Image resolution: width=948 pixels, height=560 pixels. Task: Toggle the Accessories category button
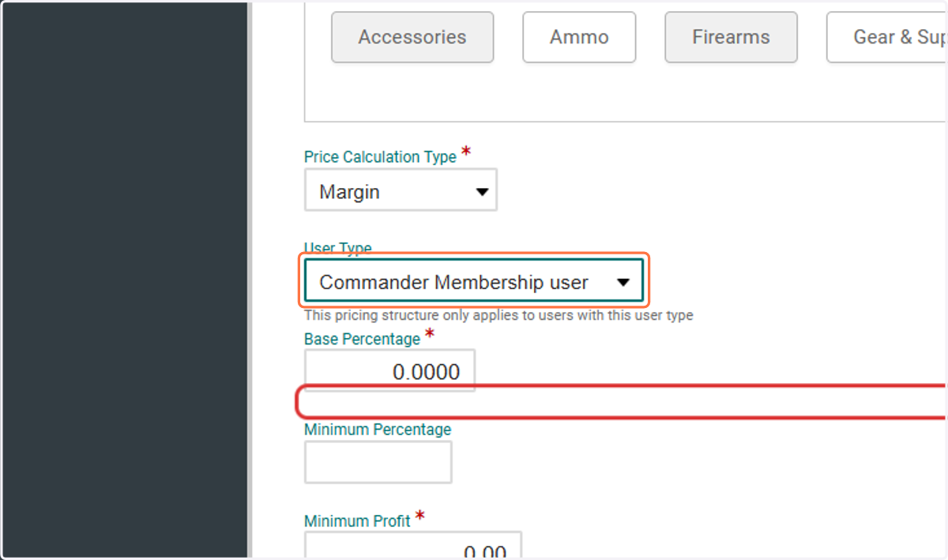click(x=412, y=37)
